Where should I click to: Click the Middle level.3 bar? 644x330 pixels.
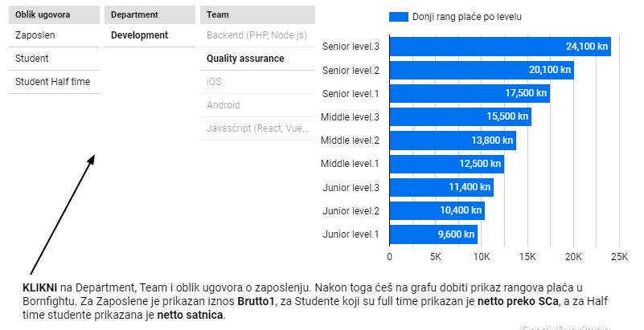[x=461, y=117]
